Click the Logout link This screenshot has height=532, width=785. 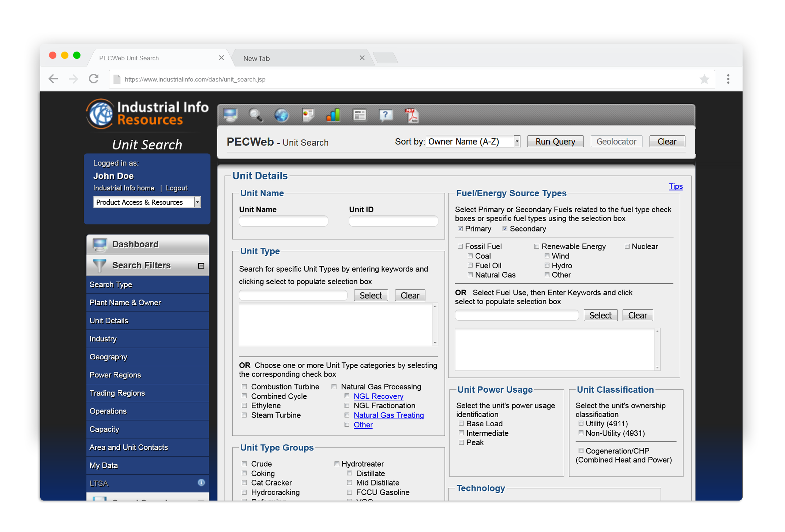(x=176, y=188)
